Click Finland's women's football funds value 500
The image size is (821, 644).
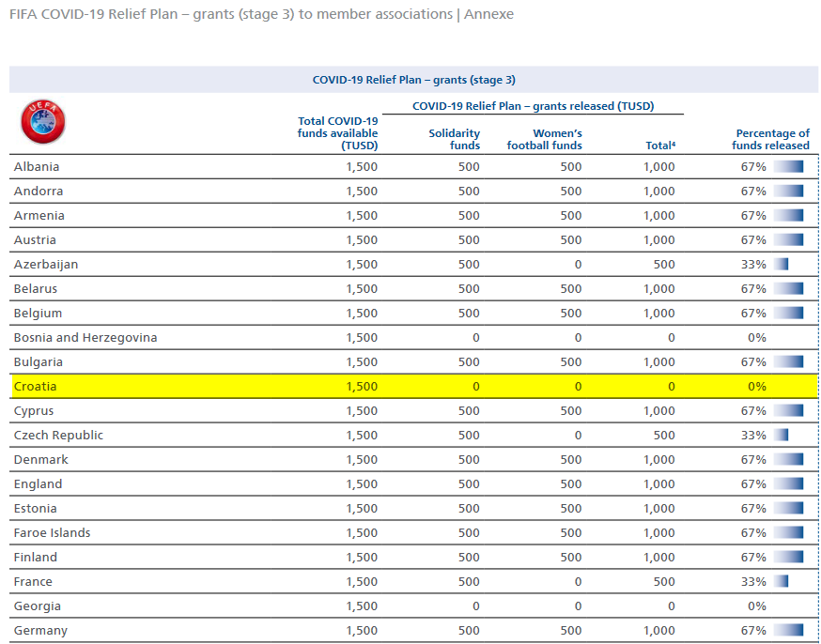pos(571,558)
